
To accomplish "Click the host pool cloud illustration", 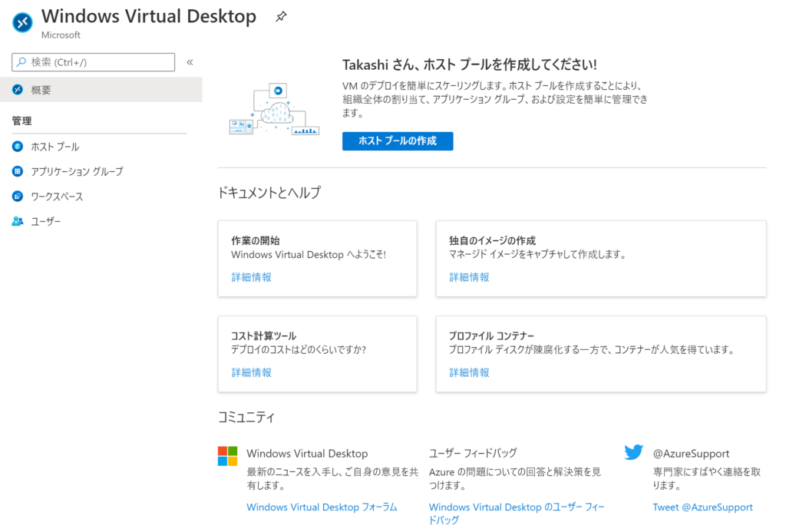I will (274, 109).
